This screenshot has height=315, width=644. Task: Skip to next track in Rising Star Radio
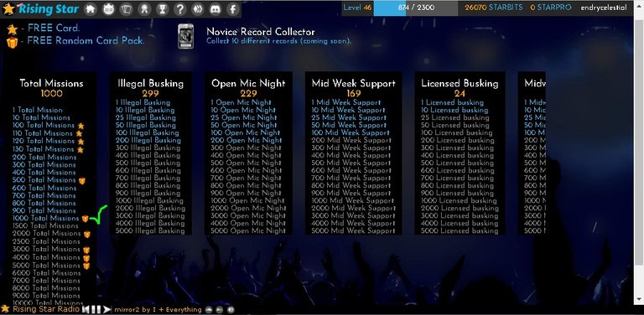tap(106, 309)
